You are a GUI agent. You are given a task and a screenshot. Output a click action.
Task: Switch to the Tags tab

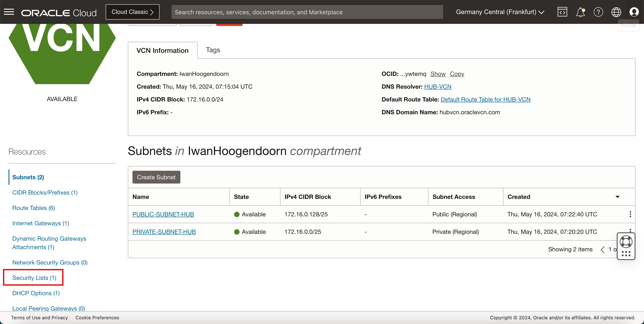[x=213, y=50]
